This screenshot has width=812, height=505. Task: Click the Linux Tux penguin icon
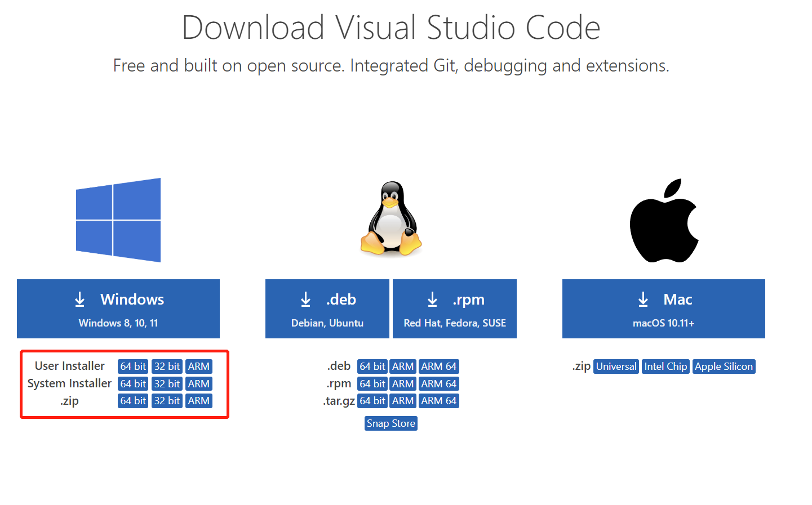coord(391,218)
